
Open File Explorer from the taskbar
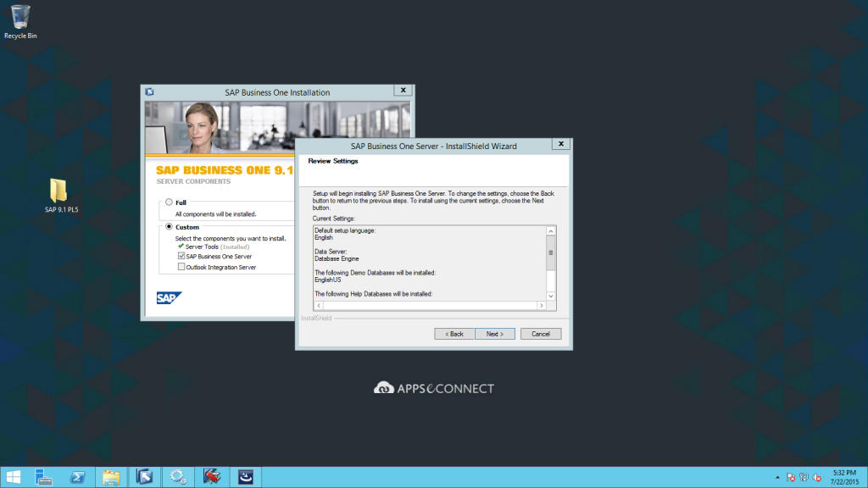click(111, 477)
